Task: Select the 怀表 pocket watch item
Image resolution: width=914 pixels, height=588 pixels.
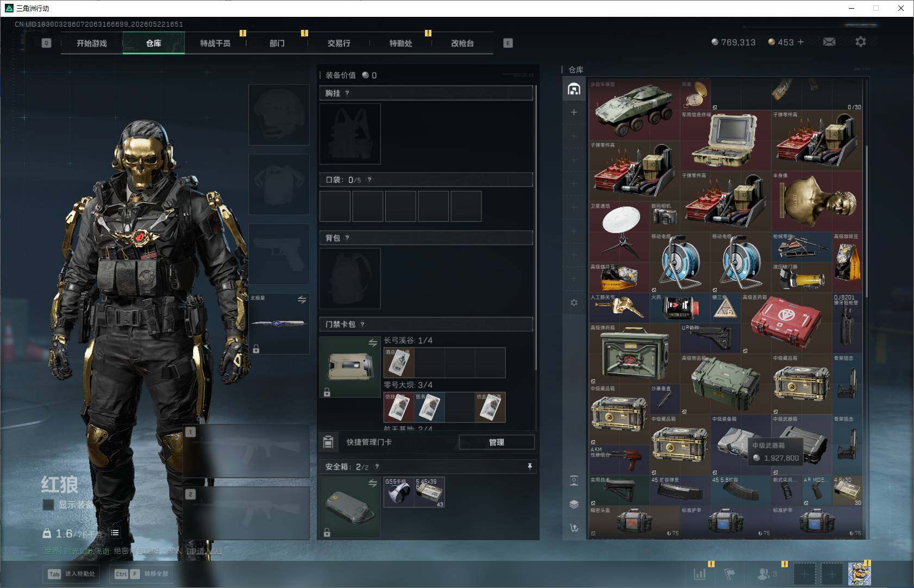Action: pyautogui.click(x=695, y=95)
